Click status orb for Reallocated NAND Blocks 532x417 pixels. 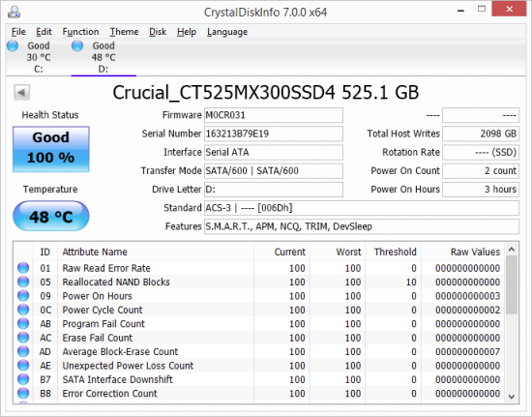pos(23,282)
